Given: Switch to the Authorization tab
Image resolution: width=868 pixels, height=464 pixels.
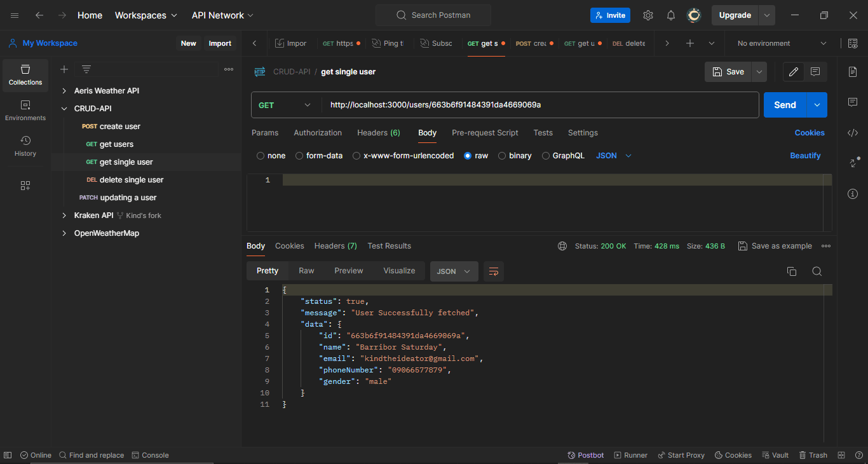Looking at the screenshot, I should click(x=318, y=133).
